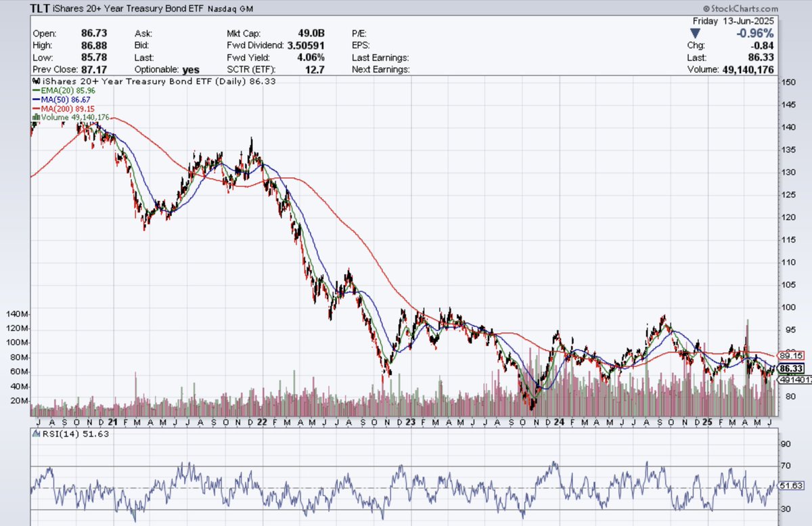Click the 150 price axis label
The height and width of the screenshot is (526, 812).
(x=787, y=83)
